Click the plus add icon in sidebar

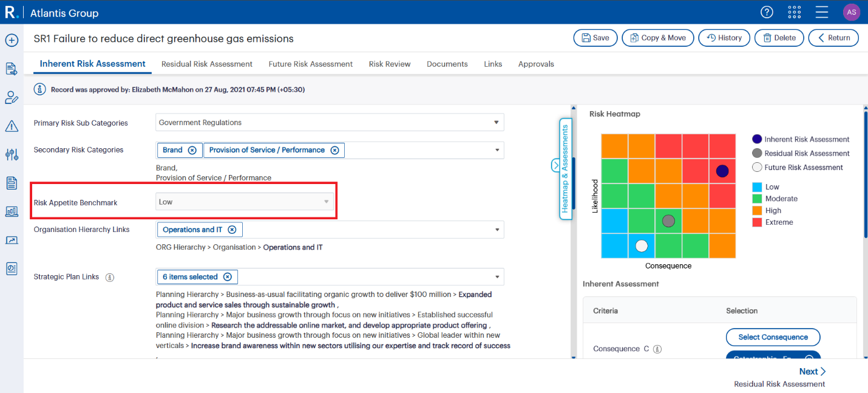(x=12, y=40)
